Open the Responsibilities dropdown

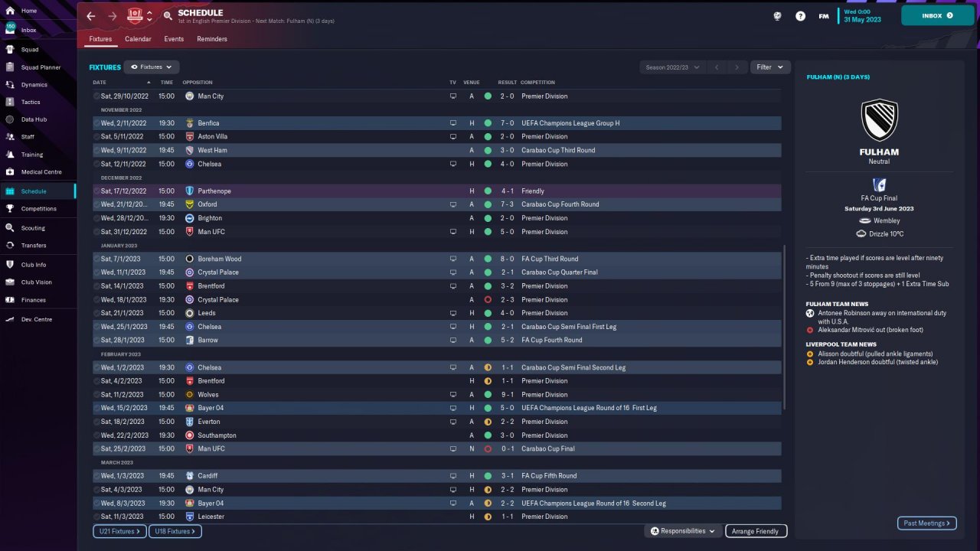coord(683,531)
